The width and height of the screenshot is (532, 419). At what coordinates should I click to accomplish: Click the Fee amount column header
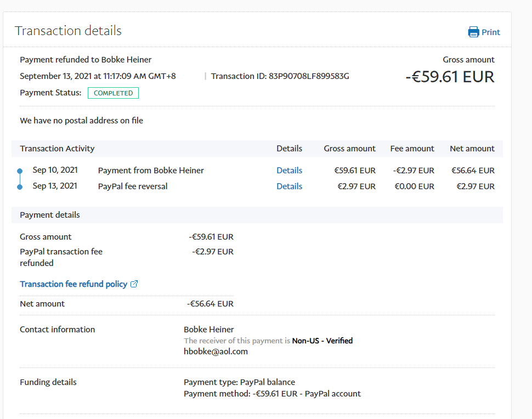tap(412, 149)
